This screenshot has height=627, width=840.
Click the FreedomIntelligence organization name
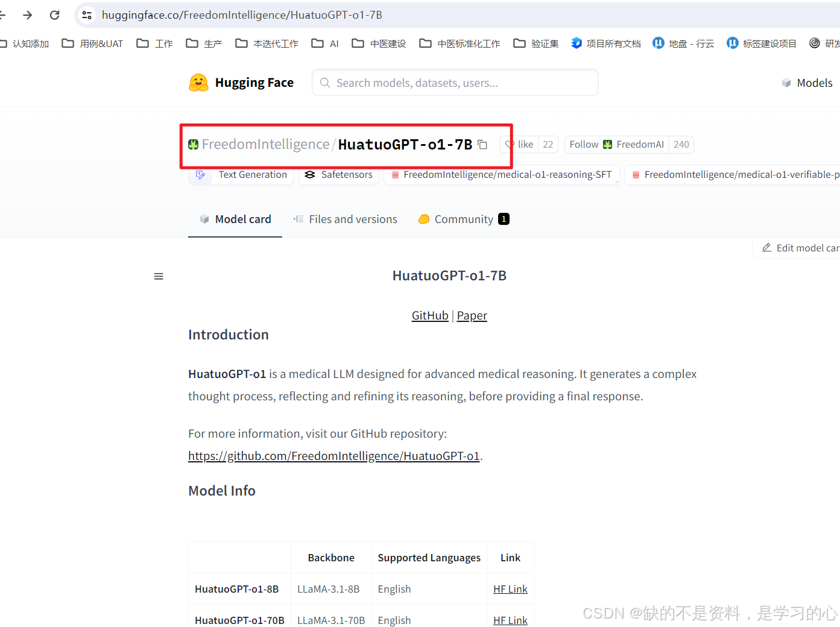(x=265, y=145)
